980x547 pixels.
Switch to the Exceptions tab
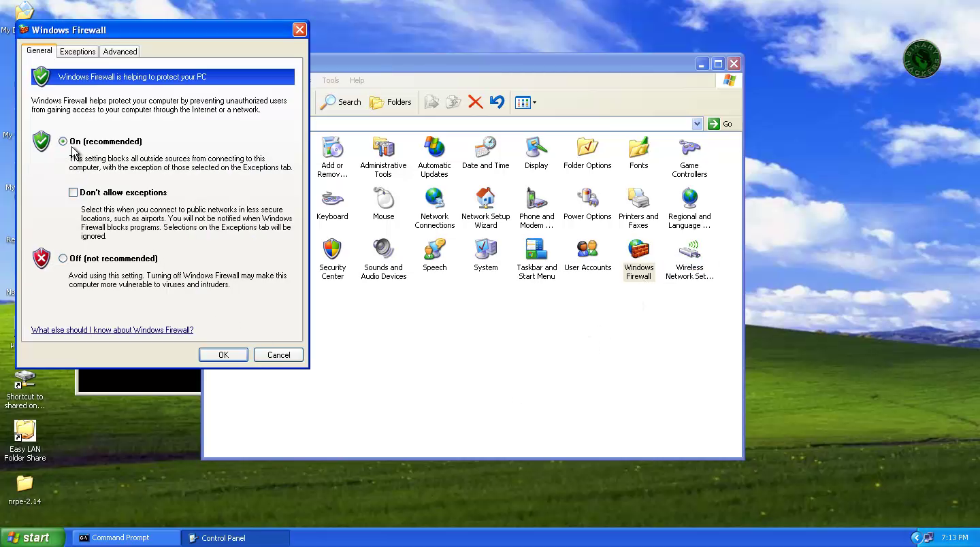(78, 52)
